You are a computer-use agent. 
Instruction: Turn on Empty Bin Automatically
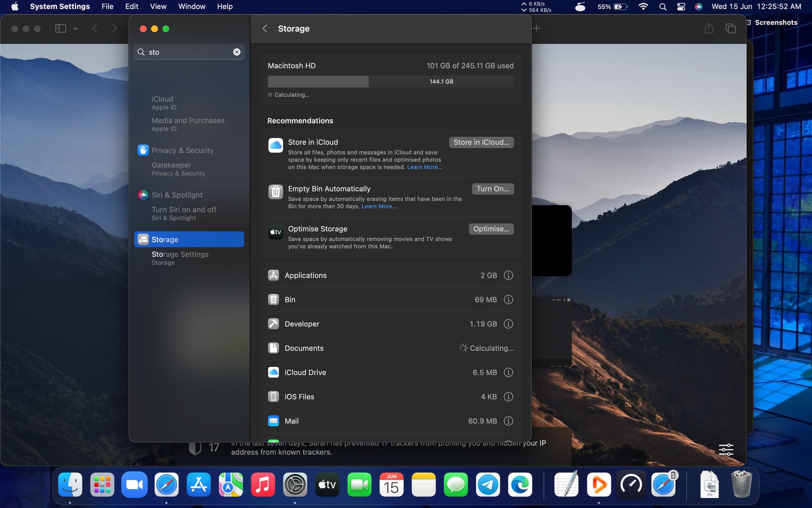coord(493,189)
